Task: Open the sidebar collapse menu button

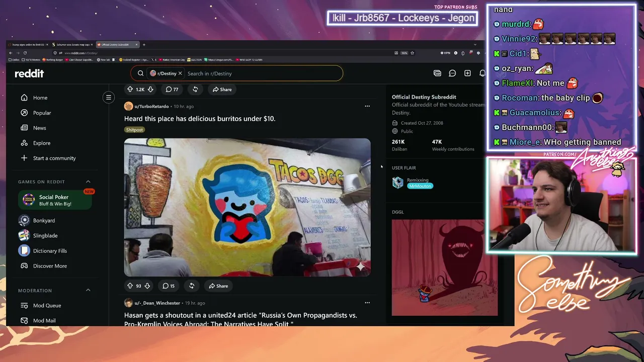Action: click(108, 98)
